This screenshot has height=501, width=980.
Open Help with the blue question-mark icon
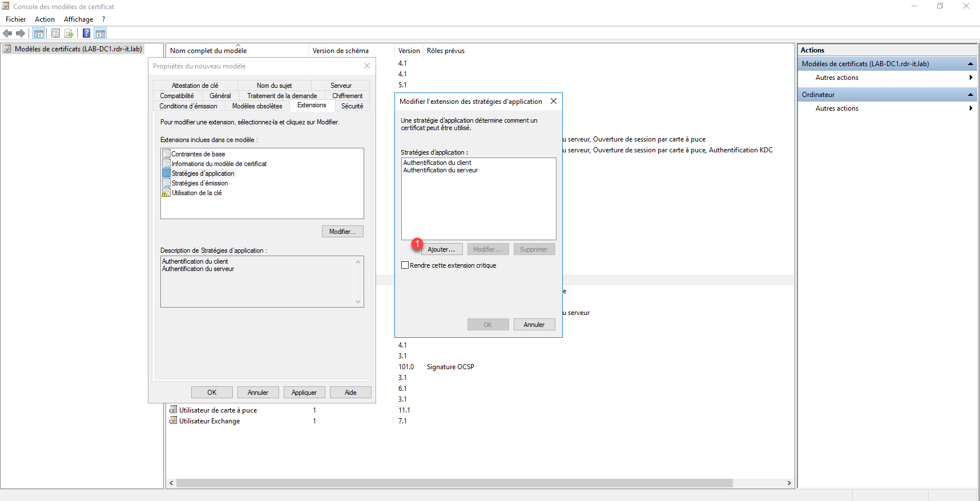86,33
